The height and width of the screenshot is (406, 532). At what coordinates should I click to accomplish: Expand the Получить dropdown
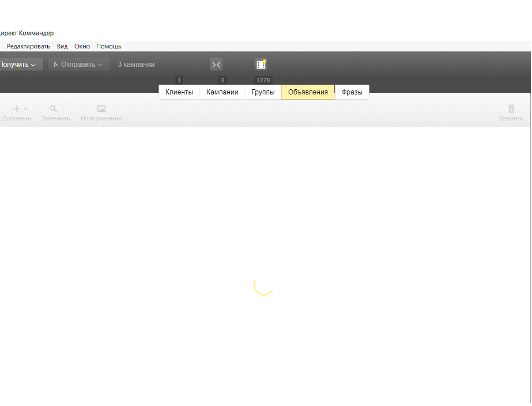tap(33, 65)
